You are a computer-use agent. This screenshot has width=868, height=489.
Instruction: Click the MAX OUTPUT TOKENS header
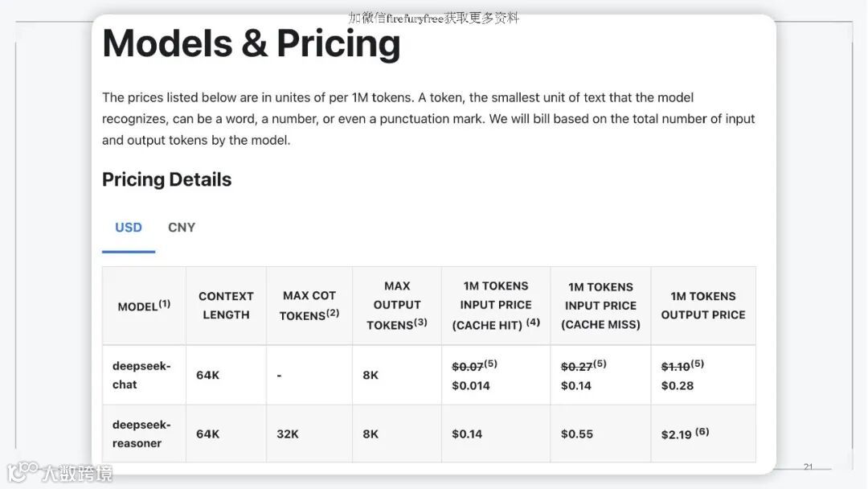point(397,306)
